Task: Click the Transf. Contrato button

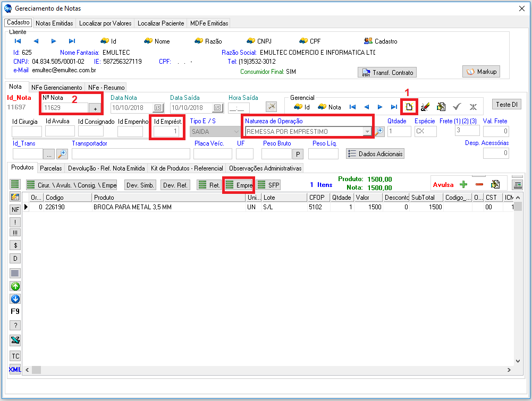Action: 386,72
